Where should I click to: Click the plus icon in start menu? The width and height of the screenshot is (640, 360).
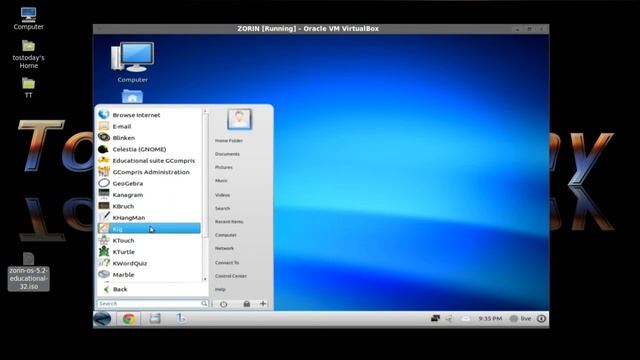[263, 304]
